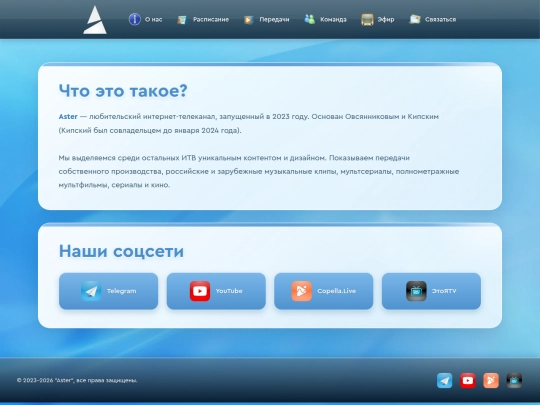Click the Aster triangle logo
This screenshot has width=540, height=405.
click(x=95, y=20)
